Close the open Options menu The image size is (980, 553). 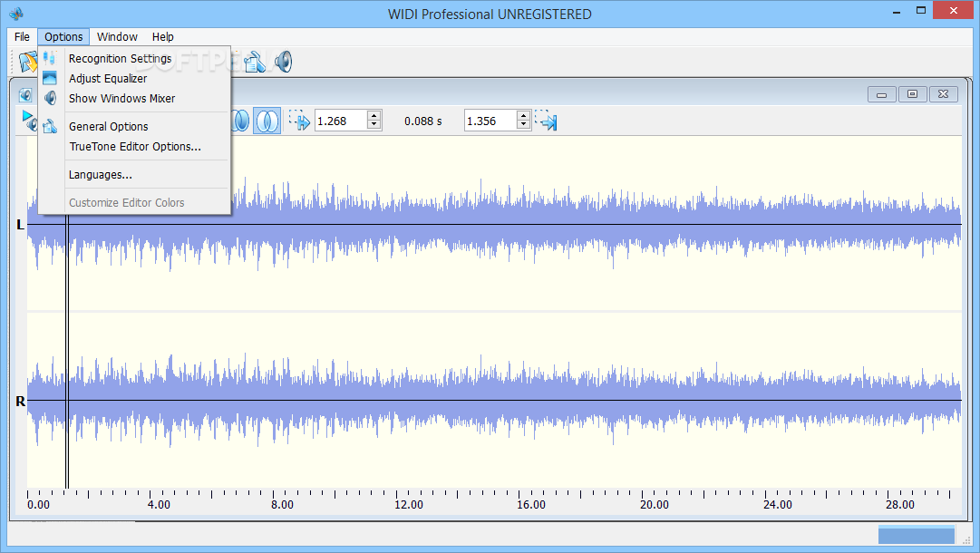pos(63,37)
